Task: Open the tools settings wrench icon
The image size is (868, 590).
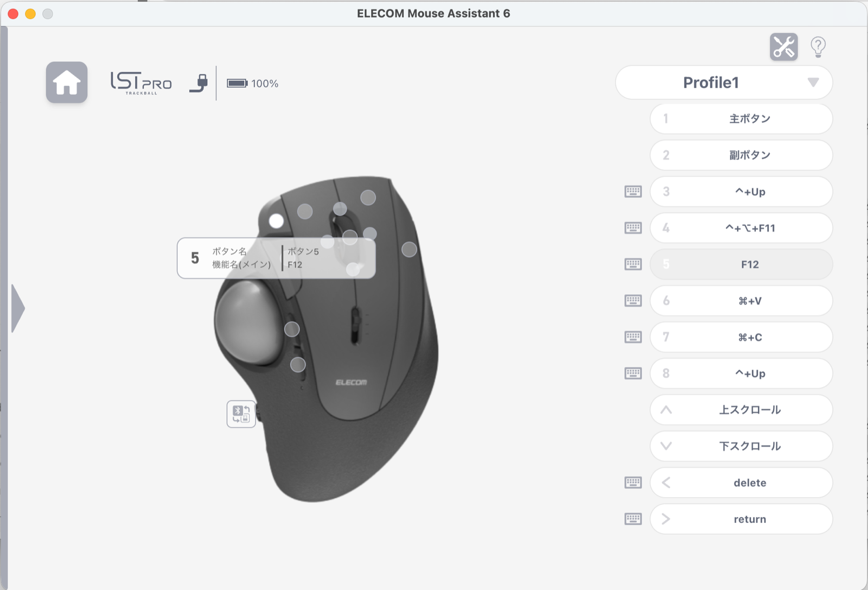Action: pos(783,47)
